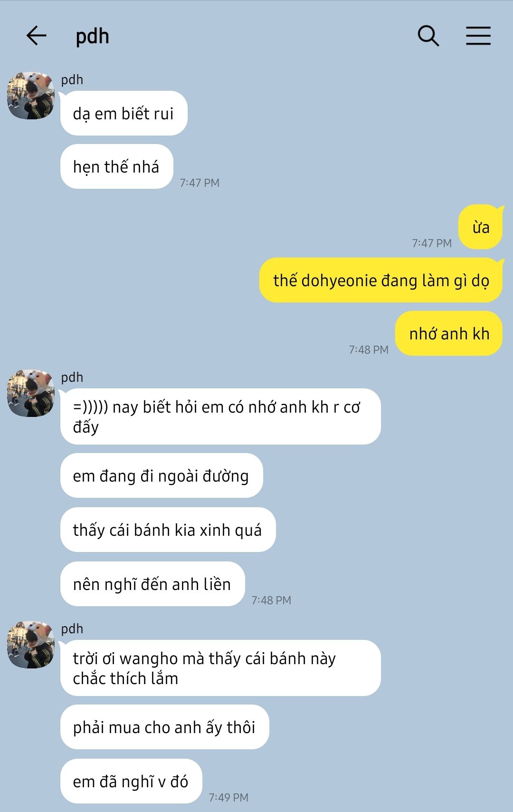Tap the message 'nên nghĩ đến anh liền'
Image resolution: width=513 pixels, height=812 pixels.
(x=152, y=584)
